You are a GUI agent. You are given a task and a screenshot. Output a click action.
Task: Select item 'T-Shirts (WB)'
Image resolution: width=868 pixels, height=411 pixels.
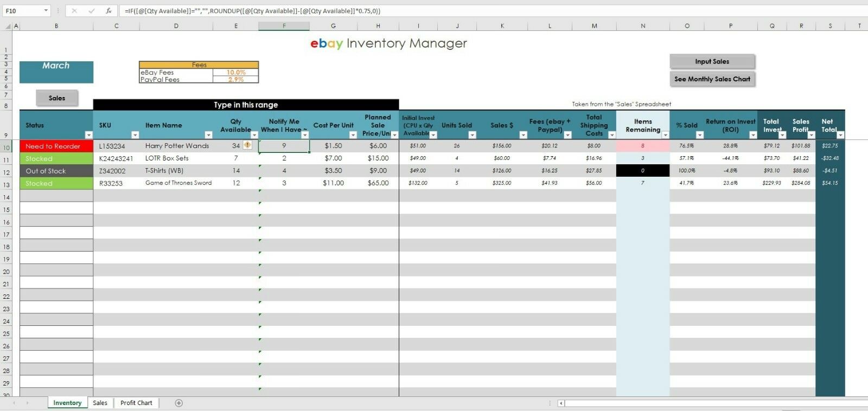tap(177, 171)
